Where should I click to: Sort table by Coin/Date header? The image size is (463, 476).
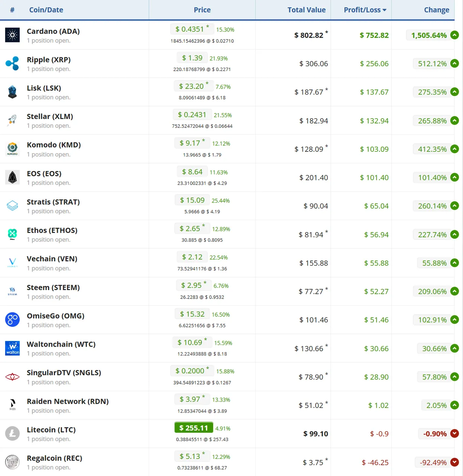(46, 10)
